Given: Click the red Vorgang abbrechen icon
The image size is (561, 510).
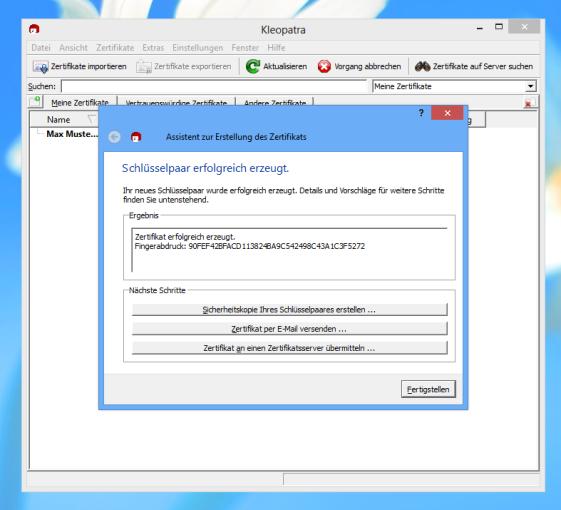Looking at the screenshot, I should pos(324,67).
